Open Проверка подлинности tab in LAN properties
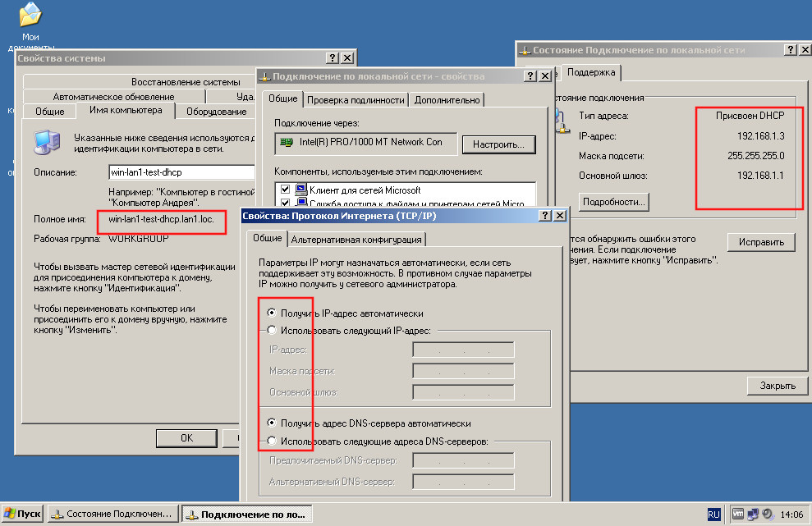Viewport: 812px width, 526px height. 356,100
